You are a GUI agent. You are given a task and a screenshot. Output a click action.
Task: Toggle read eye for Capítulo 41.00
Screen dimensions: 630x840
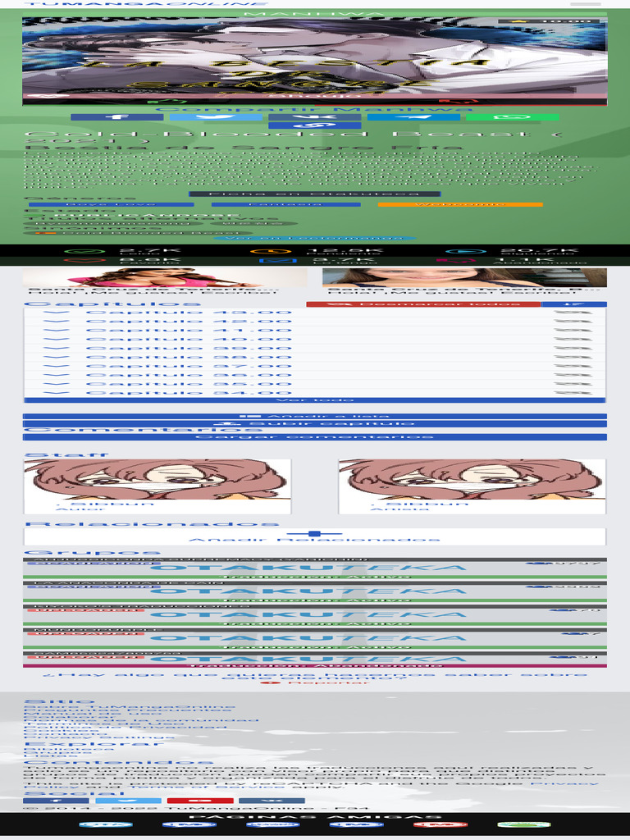573,331
